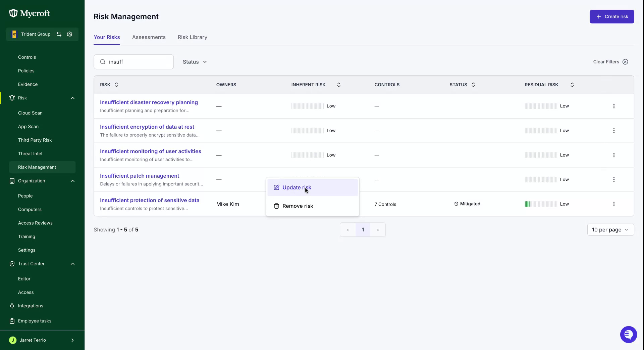Click the search magnifier icon
The height and width of the screenshot is (350, 644).
tap(103, 62)
